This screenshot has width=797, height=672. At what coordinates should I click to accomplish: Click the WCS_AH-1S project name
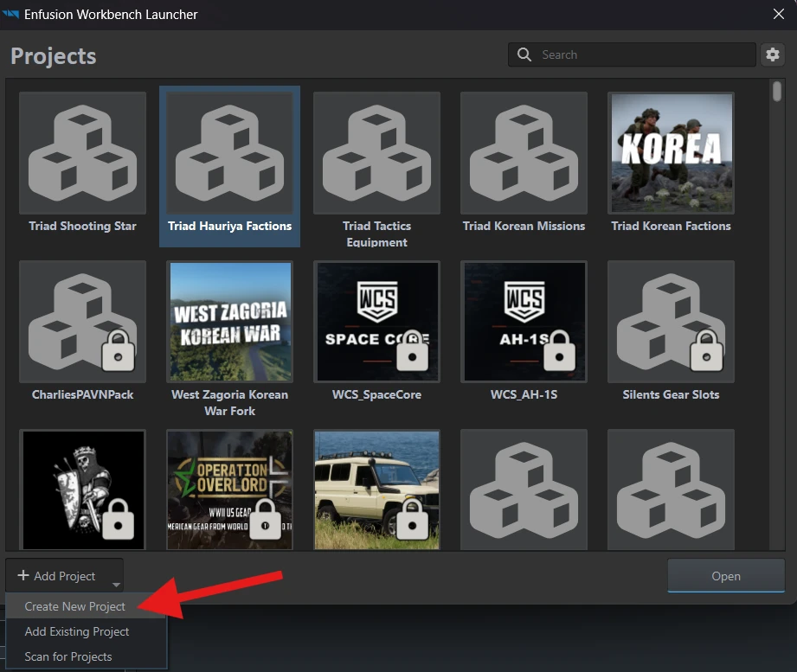(524, 394)
